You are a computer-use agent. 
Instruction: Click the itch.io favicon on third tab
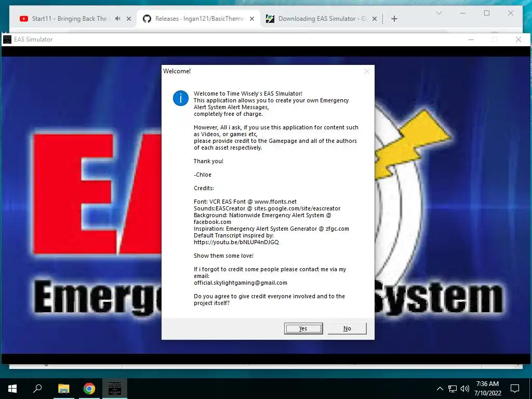(270, 19)
